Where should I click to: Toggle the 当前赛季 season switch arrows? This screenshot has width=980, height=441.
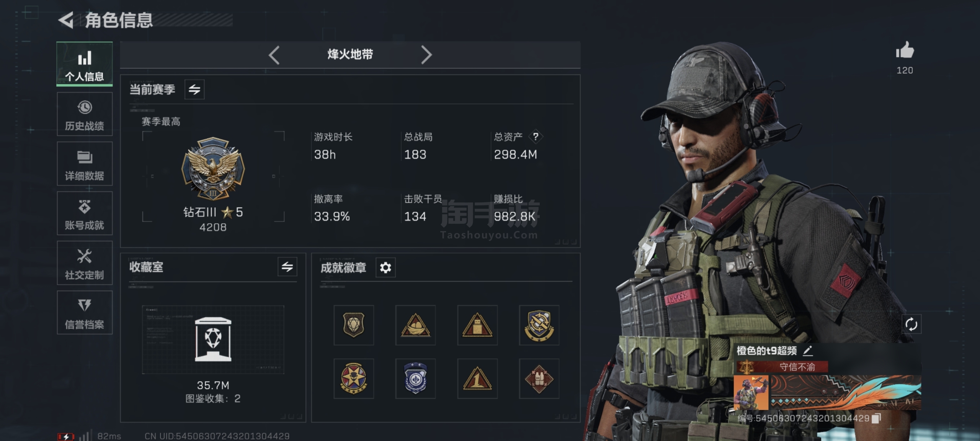click(x=194, y=90)
